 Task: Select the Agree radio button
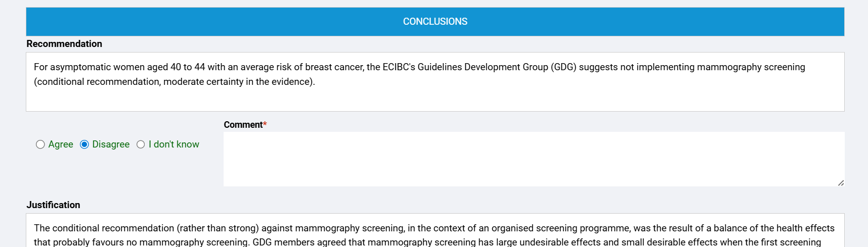(40, 144)
